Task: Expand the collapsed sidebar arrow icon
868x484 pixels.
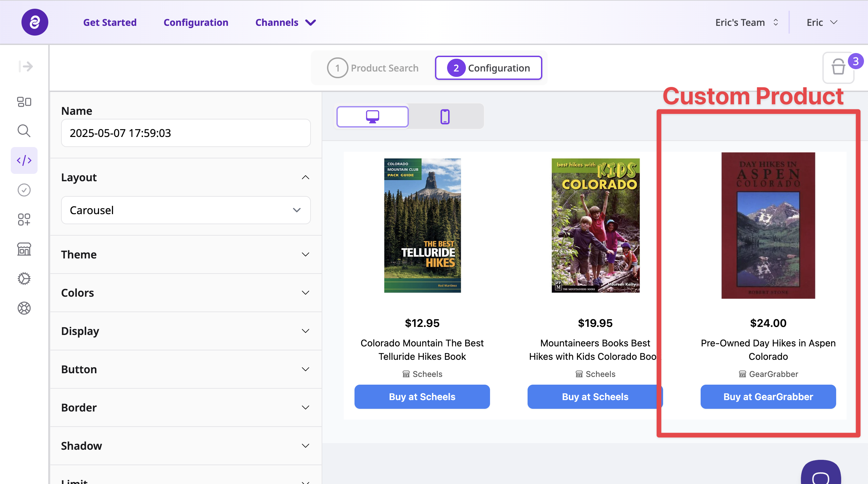Action: pos(25,66)
